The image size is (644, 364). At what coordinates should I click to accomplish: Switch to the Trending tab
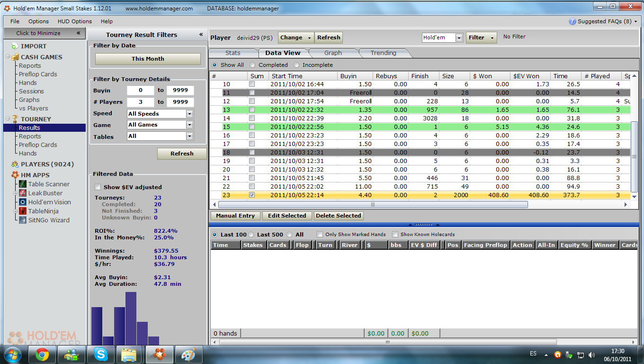click(x=384, y=53)
